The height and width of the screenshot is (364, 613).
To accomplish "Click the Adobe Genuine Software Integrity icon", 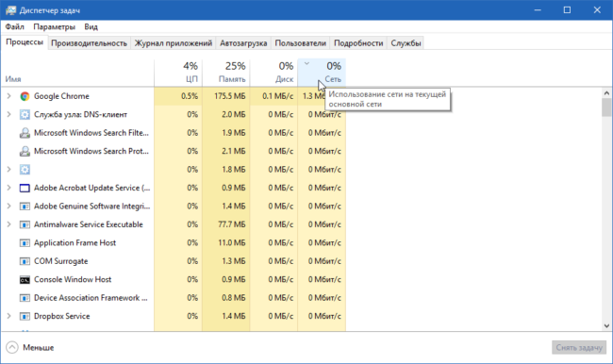I will coord(25,206).
